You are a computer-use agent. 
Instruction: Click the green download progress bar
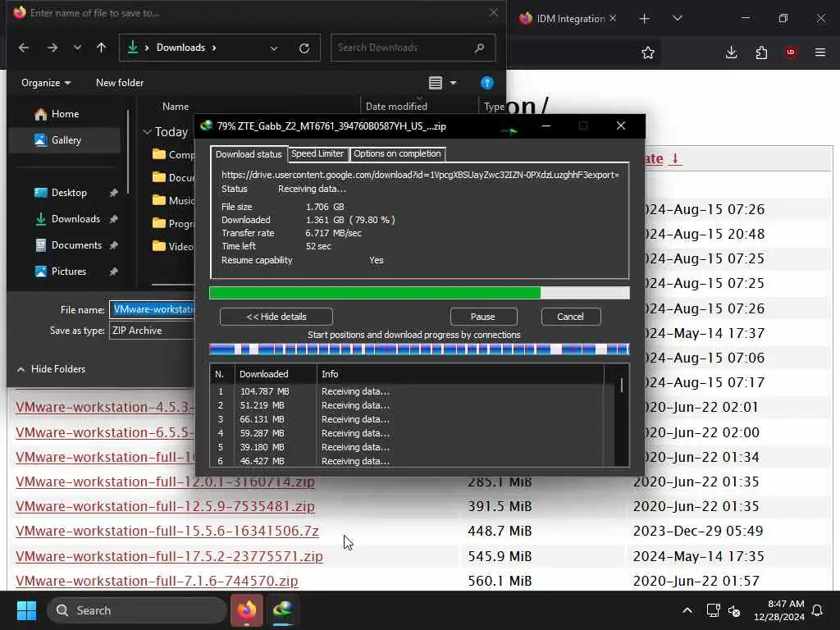click(419, 293)
